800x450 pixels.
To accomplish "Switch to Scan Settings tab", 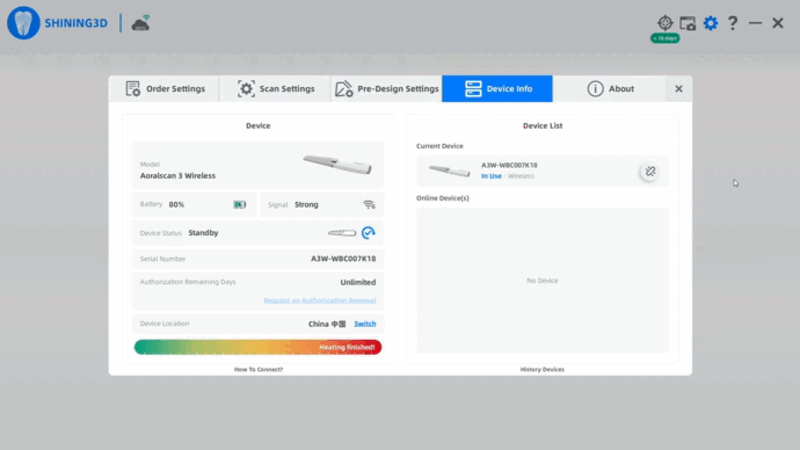I will (276, 89).
